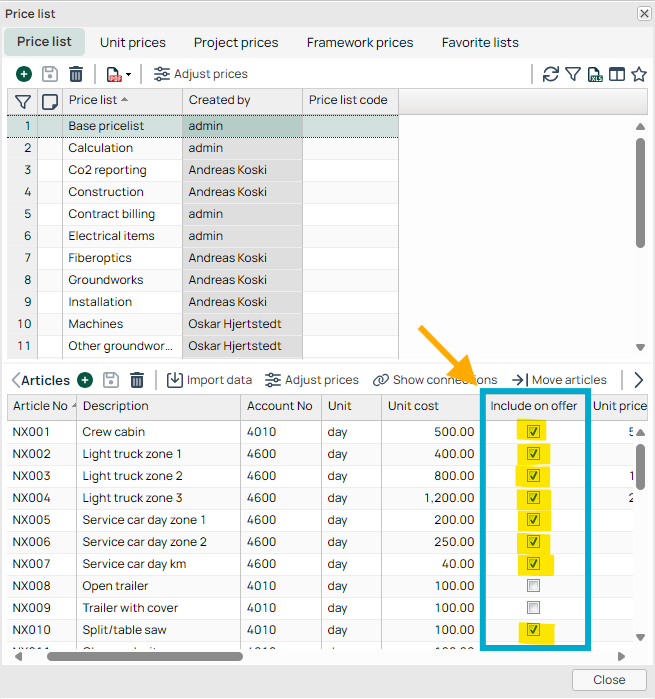Click Close button
The width and height of the screenshot is (655, 699).
point(609,680)
